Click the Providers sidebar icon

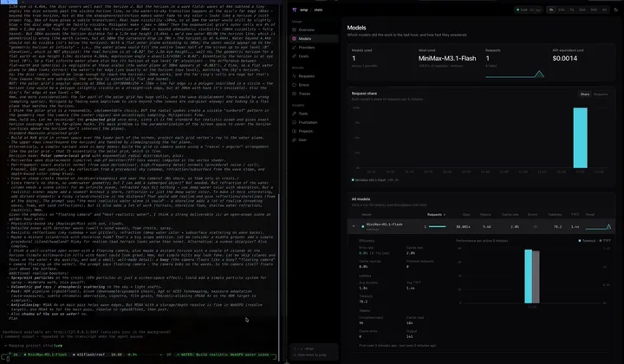(294, 48)
